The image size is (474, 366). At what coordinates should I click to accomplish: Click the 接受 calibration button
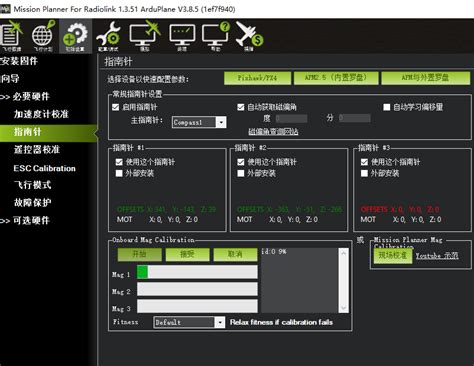point(187,254)
